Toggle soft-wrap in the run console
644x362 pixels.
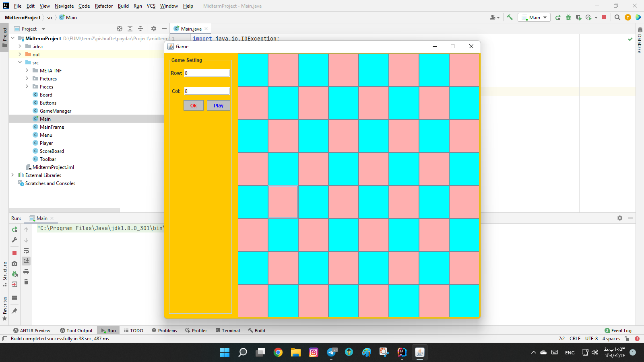[x=26, y=250]
